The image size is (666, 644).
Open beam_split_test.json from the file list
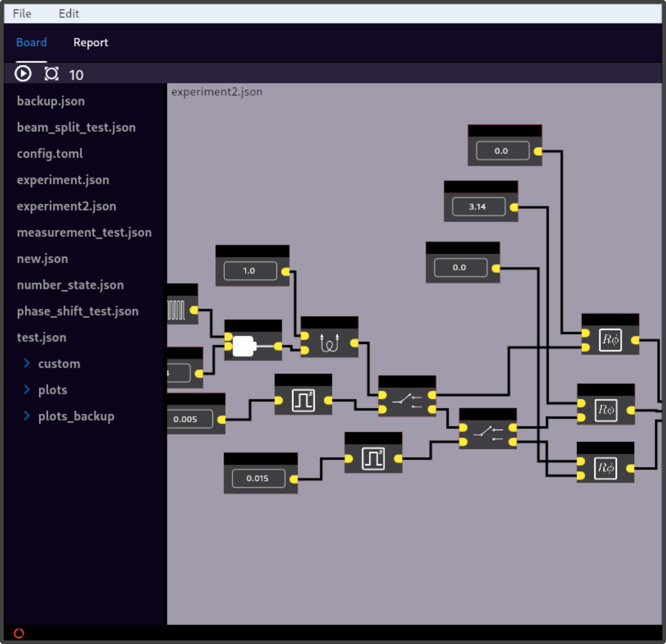click(76, 127)
